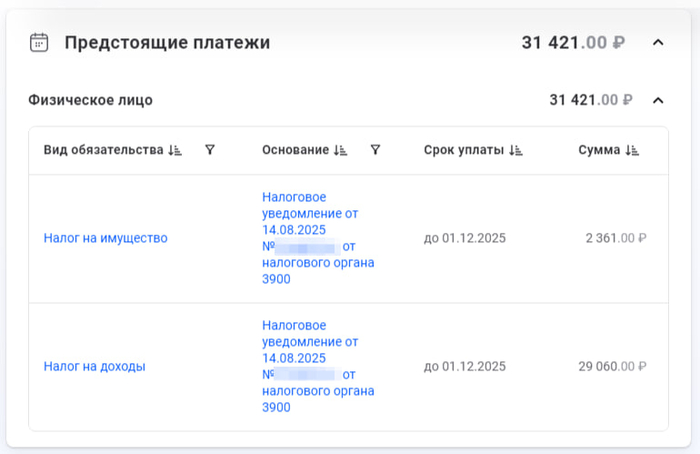This screenshot has height=454, width=700.
Task: Open the filter icon for Основание column
Action: [375, 150]
